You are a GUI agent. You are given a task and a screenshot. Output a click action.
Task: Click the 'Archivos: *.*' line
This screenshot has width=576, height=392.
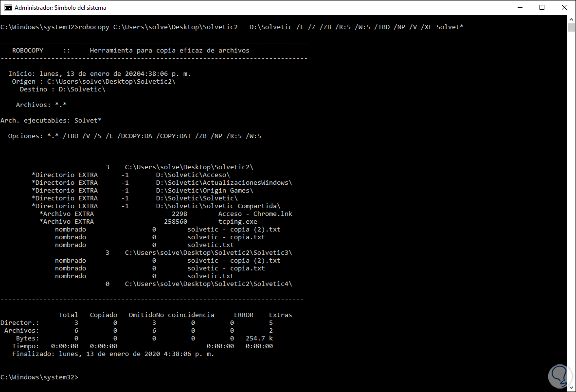(x=41, y=105)
